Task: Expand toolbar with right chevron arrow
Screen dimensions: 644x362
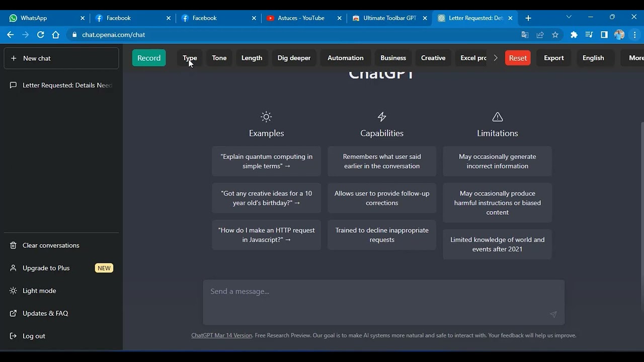Action: [496, 58]
